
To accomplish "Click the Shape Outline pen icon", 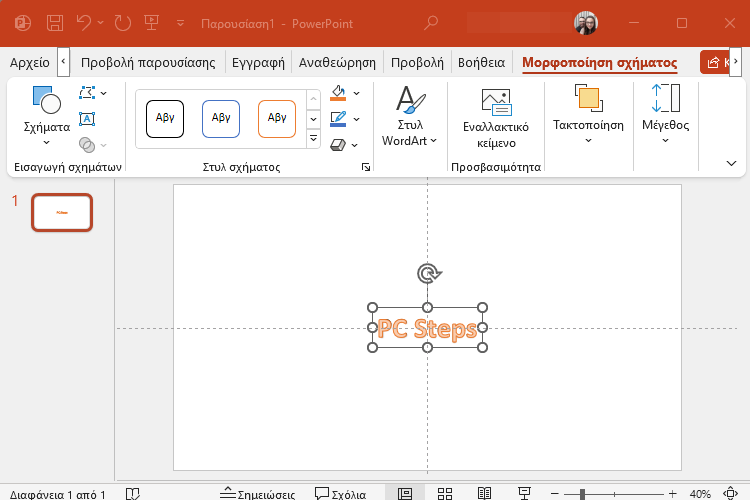I will [x=338, y=119].
